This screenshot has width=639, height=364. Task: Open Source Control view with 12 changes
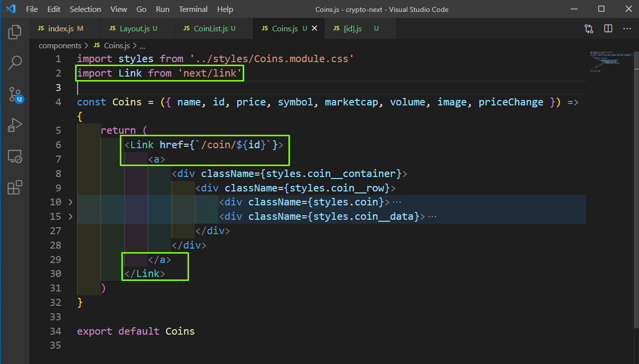15,94
